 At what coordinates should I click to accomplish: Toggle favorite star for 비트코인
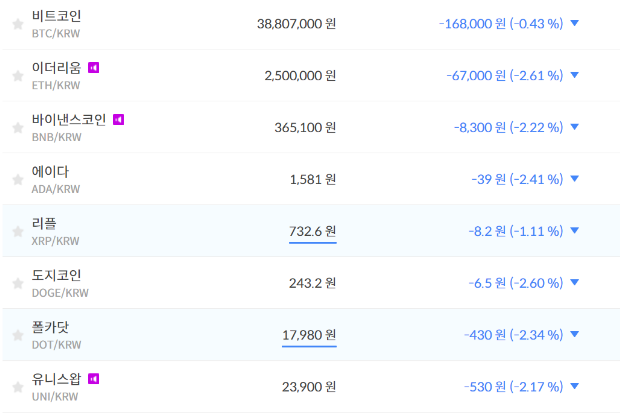pyautogui.click(x=17, y=23)
